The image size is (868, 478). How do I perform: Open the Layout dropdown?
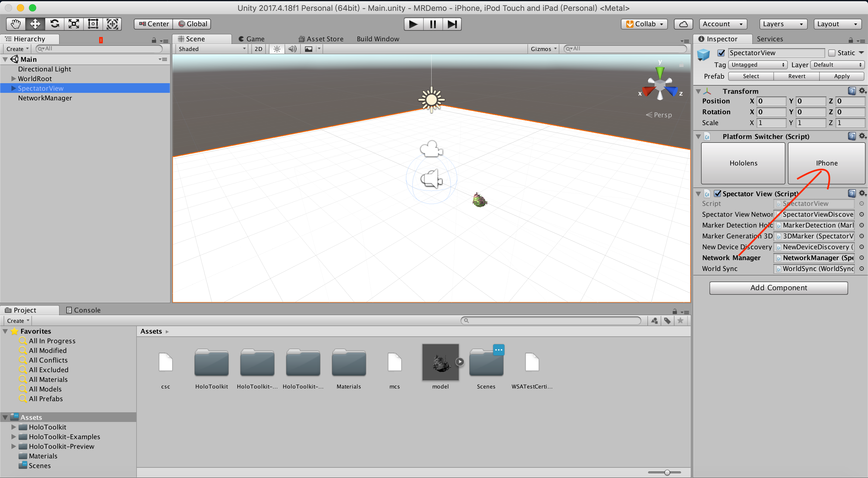[x=837, y=24]
